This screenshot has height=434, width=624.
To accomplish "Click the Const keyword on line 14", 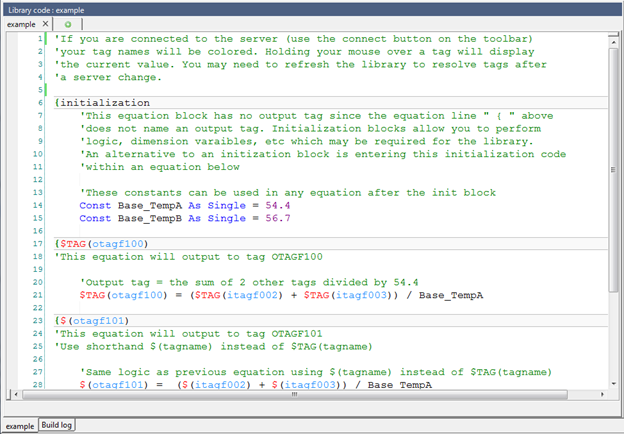I will [x=95, y=206].
